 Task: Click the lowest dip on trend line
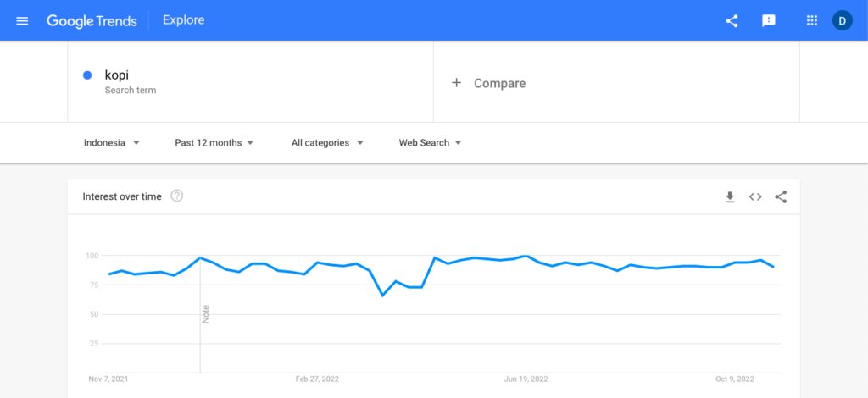point(382,296)
